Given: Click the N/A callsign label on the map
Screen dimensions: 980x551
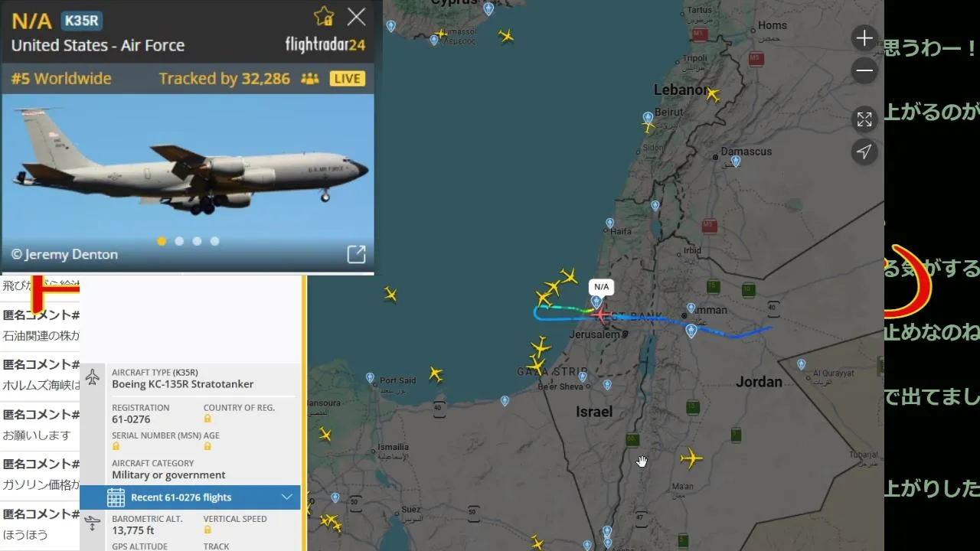Looking at the screenshot, I should tap(602, 287).
